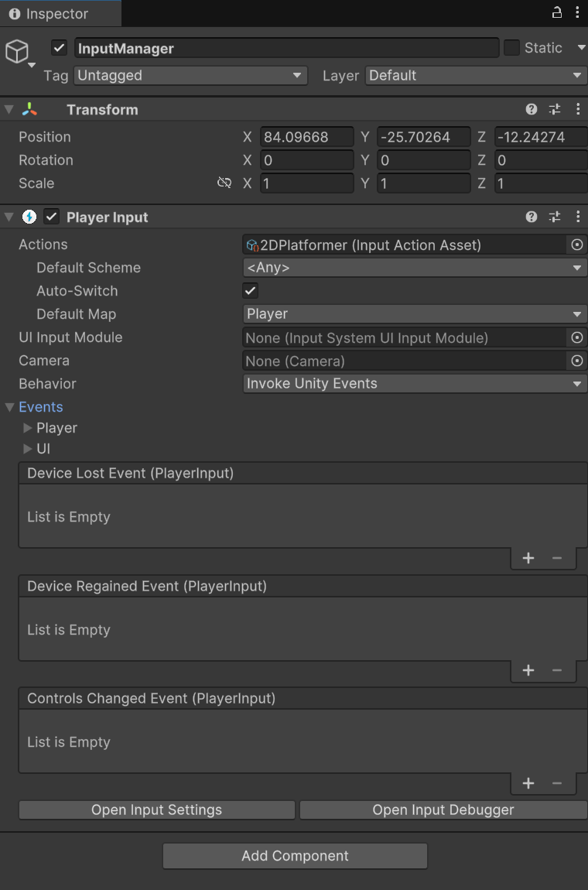Open Player Input component kebab menu
Screen dimensions: 588x890
(x=577, y=217)
